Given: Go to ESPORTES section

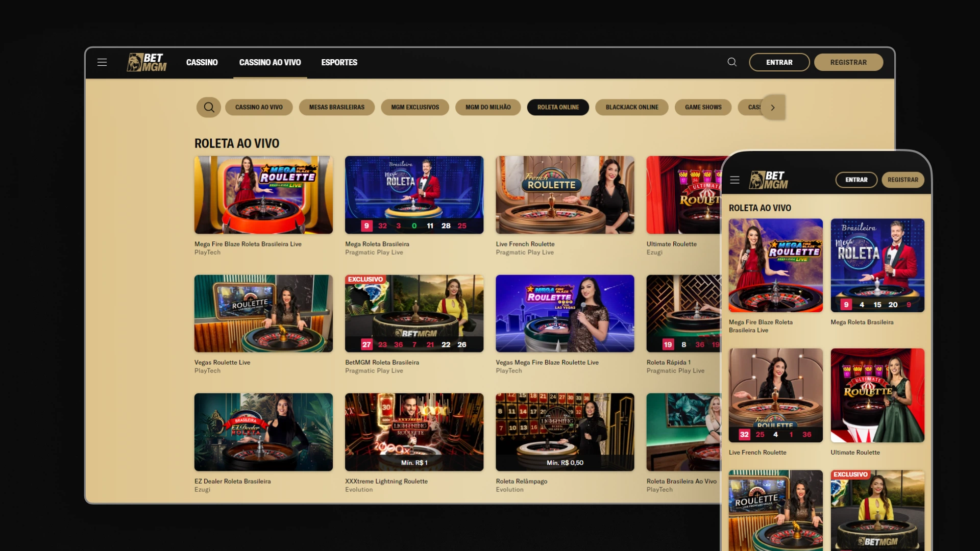Looking at the screenshot, I should (339, 62).
